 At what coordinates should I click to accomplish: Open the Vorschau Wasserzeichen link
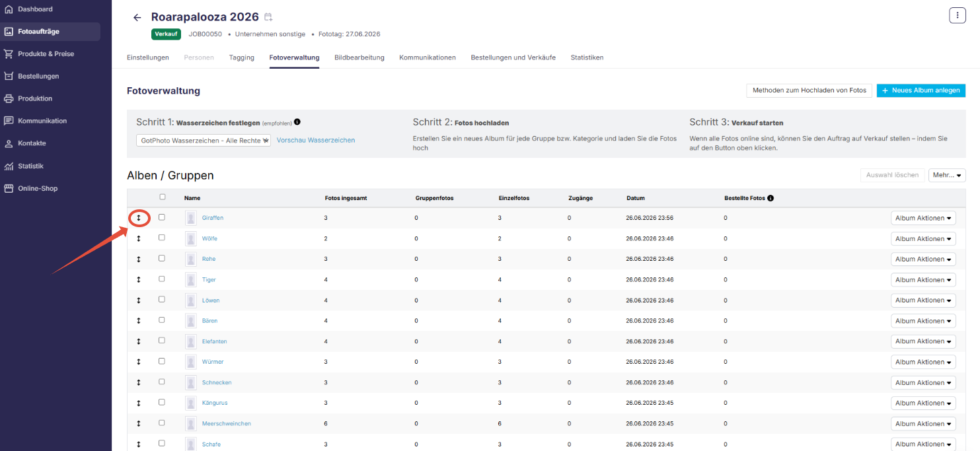click(x=316, y=140)
